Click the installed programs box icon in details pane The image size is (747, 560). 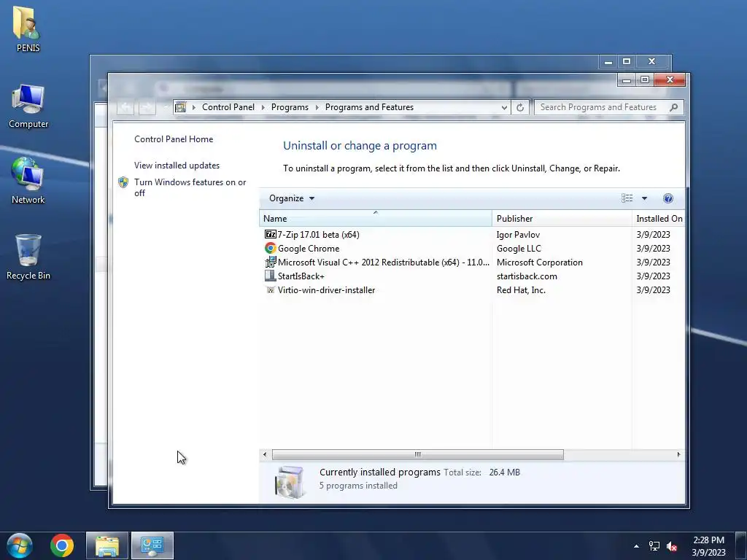click(290, 482)
